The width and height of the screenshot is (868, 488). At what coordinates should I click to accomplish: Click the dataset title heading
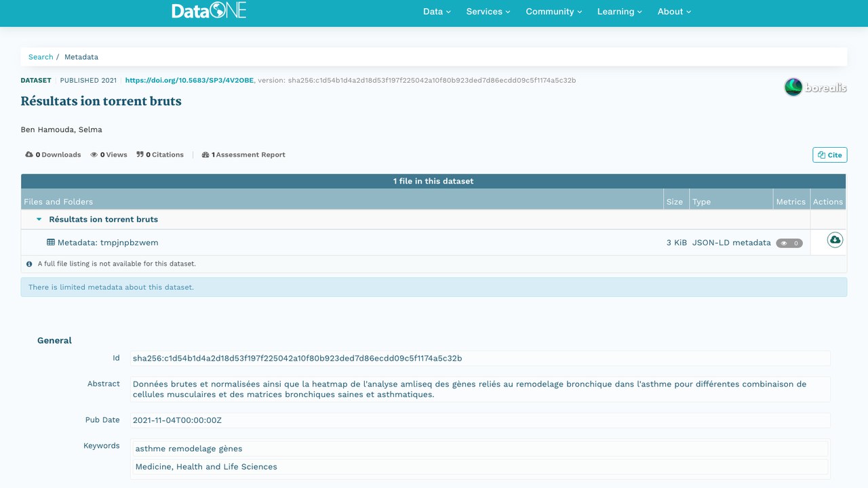click(x=101, y=102)
